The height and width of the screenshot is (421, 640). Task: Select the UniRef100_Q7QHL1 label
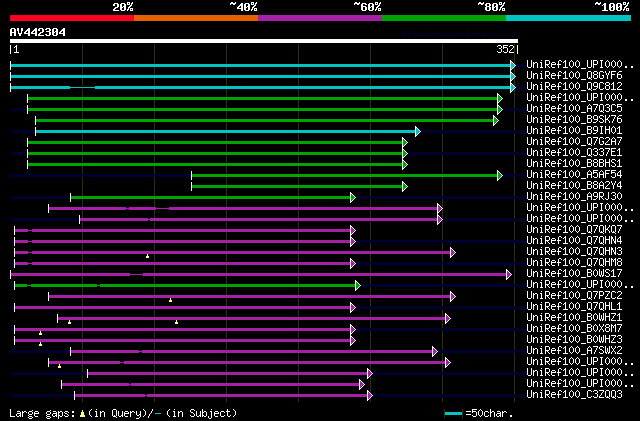pos(574,307)
